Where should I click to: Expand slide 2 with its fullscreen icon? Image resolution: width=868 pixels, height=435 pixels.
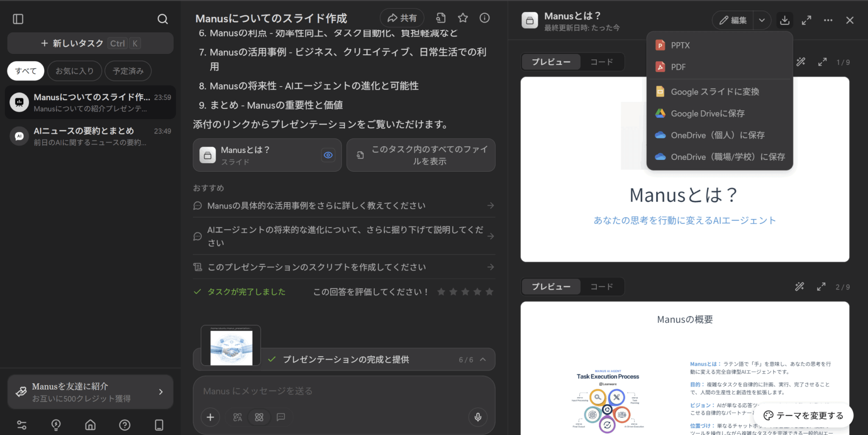coord(821,287)
